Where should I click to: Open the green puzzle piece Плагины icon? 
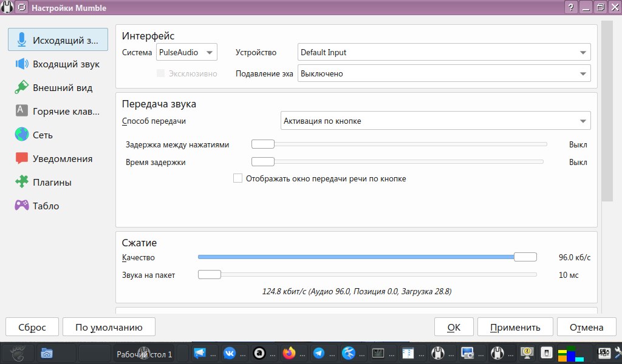tap(22, 181)
